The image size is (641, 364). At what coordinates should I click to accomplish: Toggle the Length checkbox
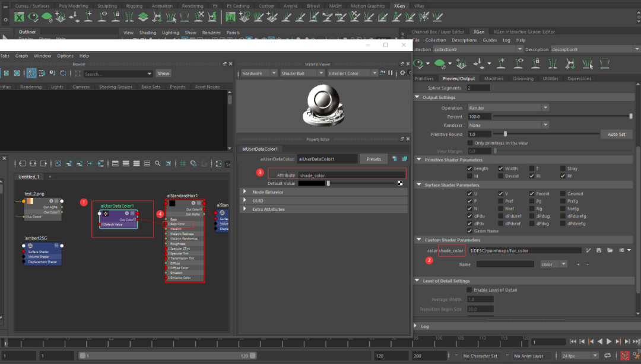point(469,168)
